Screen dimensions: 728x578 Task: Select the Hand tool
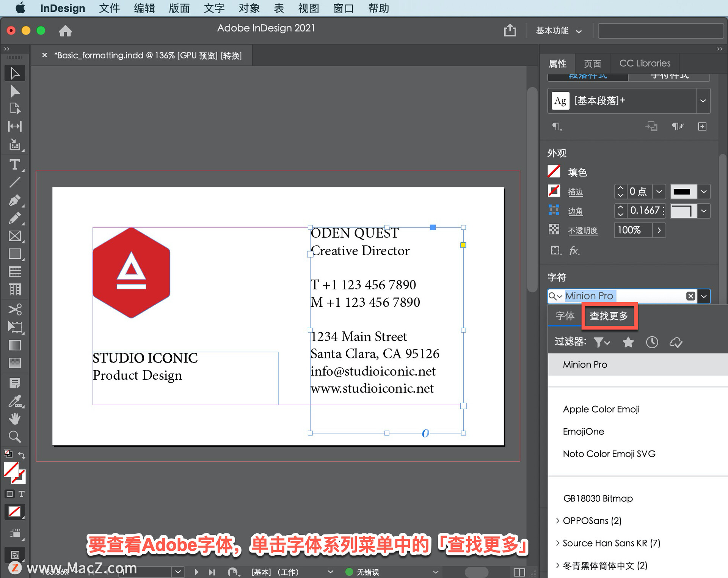15,418
